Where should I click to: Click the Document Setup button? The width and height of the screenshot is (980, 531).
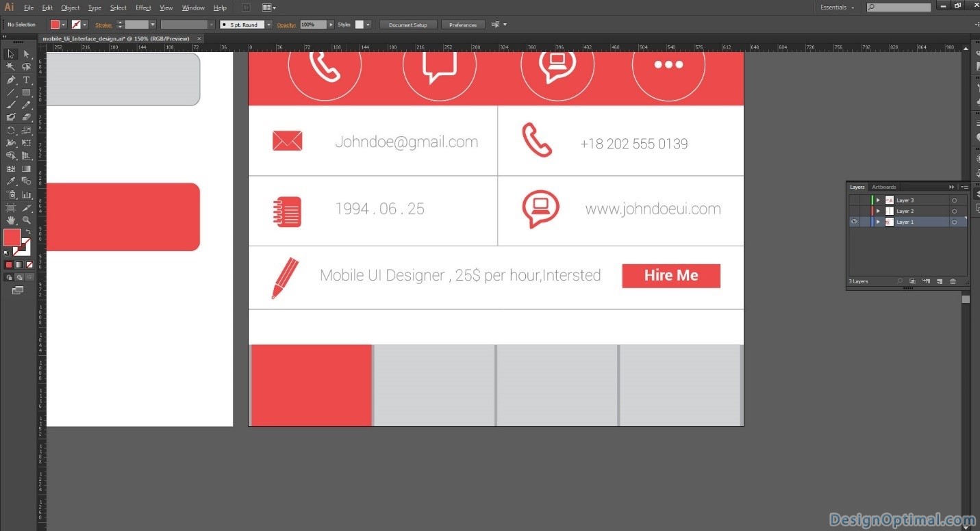pyautogui.click(x=407, y=25)
